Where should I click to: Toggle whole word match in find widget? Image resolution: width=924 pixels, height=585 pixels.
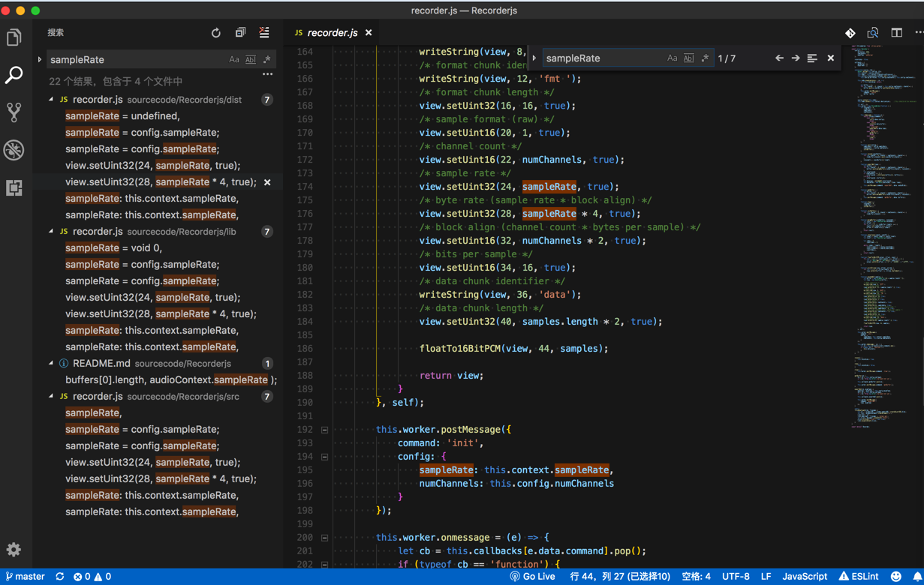pyautogui.click(x=688, y=58)
